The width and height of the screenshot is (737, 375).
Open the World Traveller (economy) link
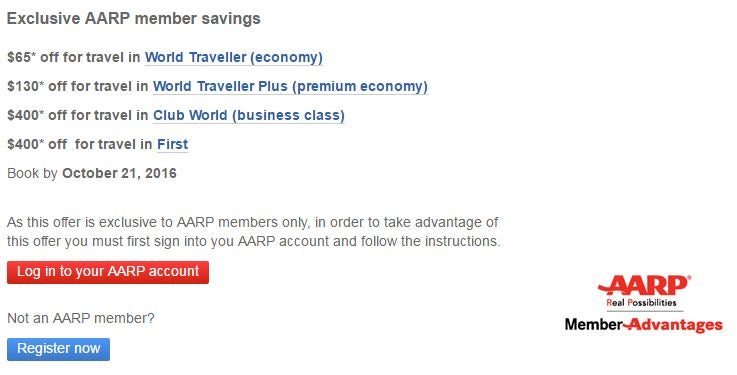click(234, 57)
